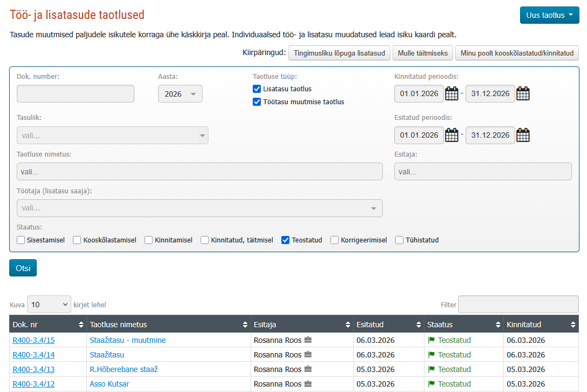The width and height of the screenshot is (587, 392).
Task: Expand the Tasuliik dropdown
Action: tap(112, 135)
